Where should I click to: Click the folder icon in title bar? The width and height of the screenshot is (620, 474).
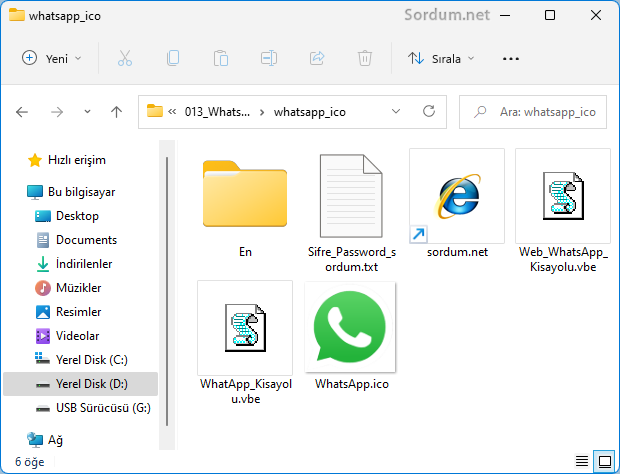pyautogui.click(x=17, y=15)
